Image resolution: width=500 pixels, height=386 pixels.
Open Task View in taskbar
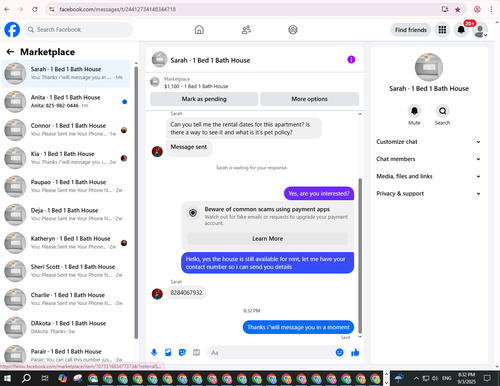point(44,378)
